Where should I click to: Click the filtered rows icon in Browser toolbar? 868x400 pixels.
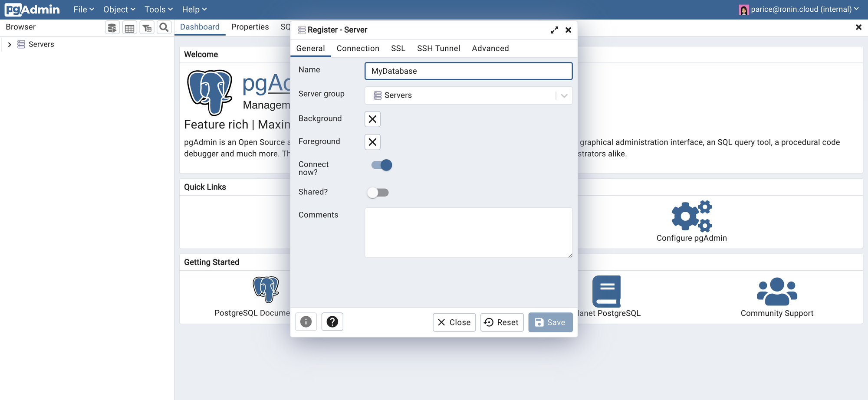click(x=147, y=28)
